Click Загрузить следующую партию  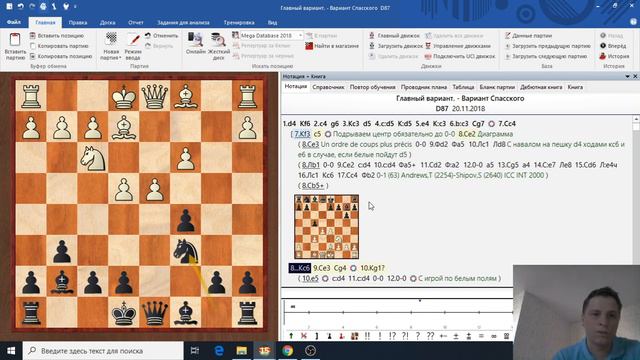pos(546,56)
